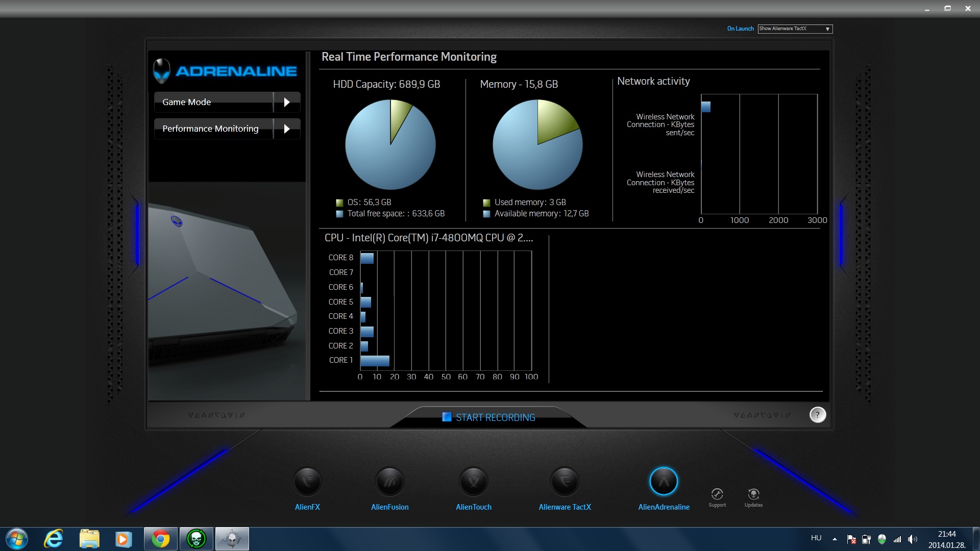Click the Alienware Command Center taskbar icon
980x551 pixels.
pyautogui.click(x=232, y=539)
